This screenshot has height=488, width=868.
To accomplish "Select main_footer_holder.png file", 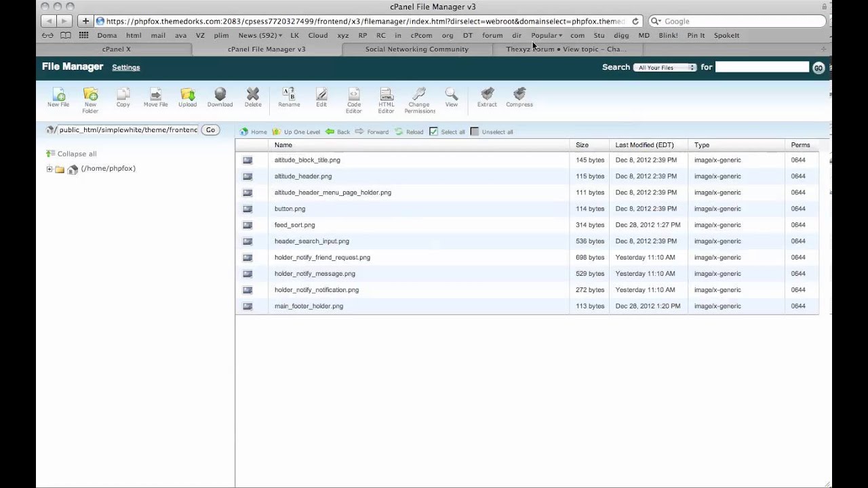I will [x=309, y=306].
